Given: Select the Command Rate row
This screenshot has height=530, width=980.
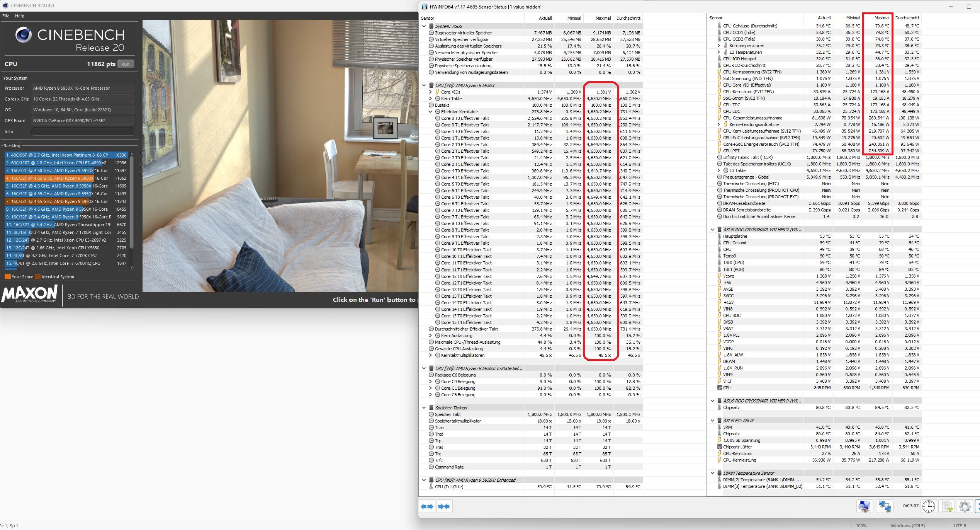Looking at the screenshot, I should (x=531, y=467).
